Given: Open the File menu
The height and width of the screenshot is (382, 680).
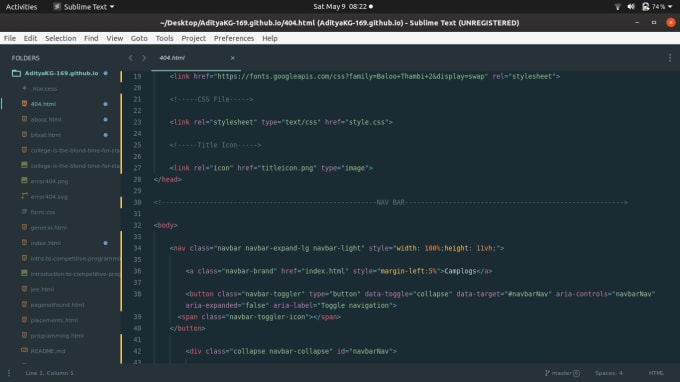Looking at the screenshot, I should (10, 38).
